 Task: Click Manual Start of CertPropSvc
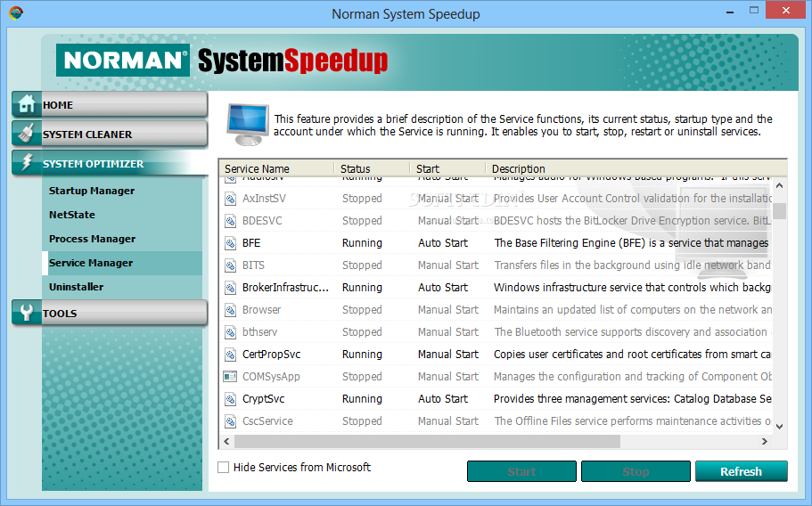pyautogui.click(x=448, y=355)
